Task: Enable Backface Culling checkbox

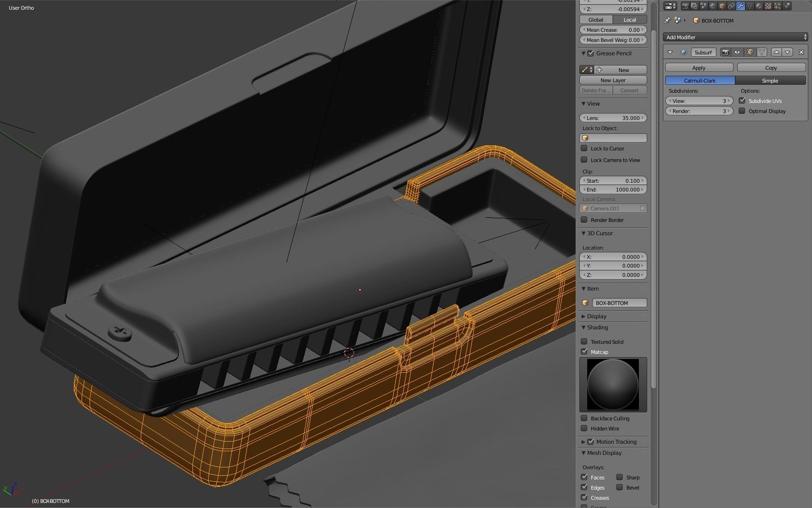Action: pyautogui.click(x=584, y=418)
